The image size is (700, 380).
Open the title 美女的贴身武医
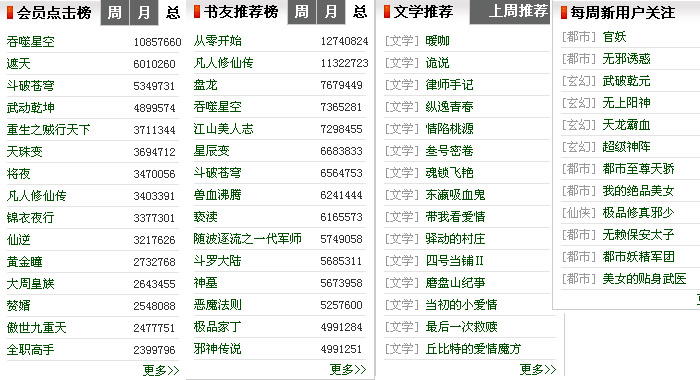point(645,279)
